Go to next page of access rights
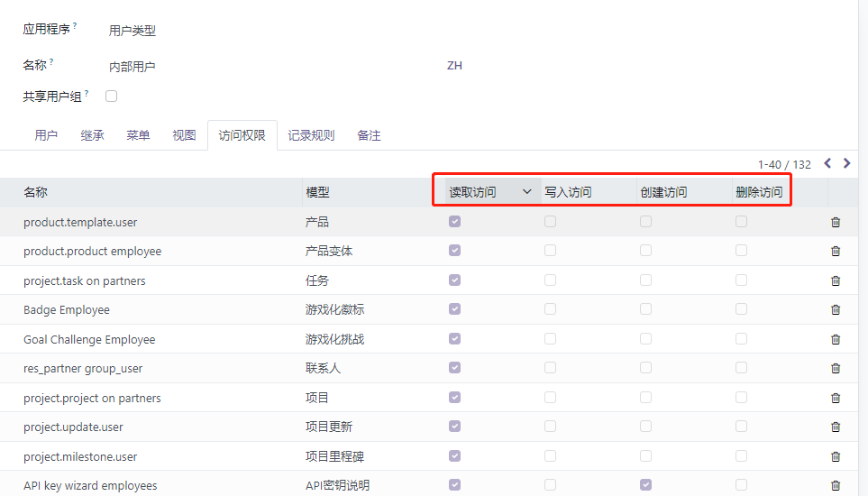Screen dimensions: 868x496 (x=846, y=163)
